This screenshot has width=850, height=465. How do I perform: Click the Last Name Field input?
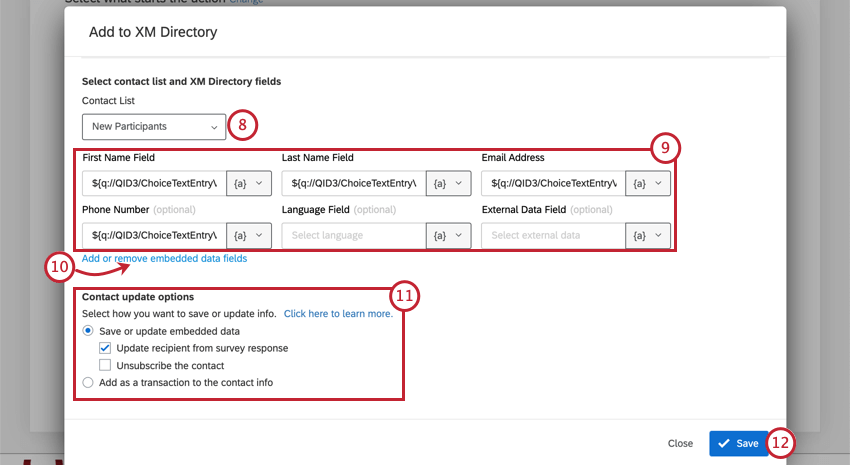click(x=354, y=183)
